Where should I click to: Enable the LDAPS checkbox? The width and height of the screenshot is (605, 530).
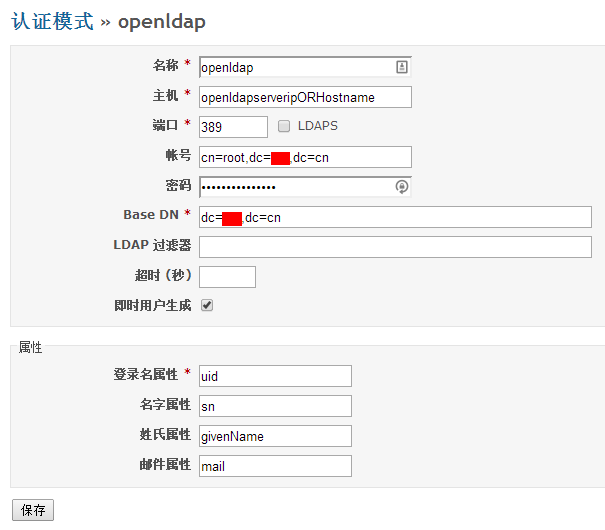[284, 126]
